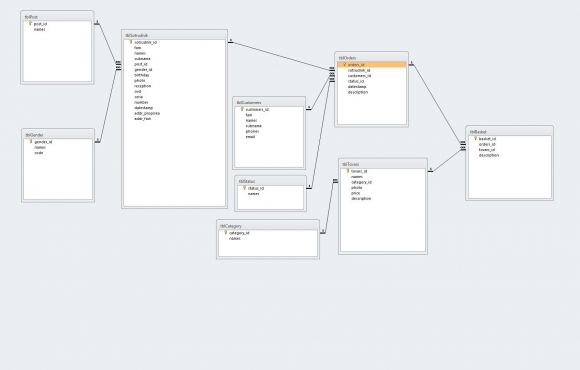The image size is (580, 370).
Task: Select the tblOrders table header
Action: coord(371,58)
